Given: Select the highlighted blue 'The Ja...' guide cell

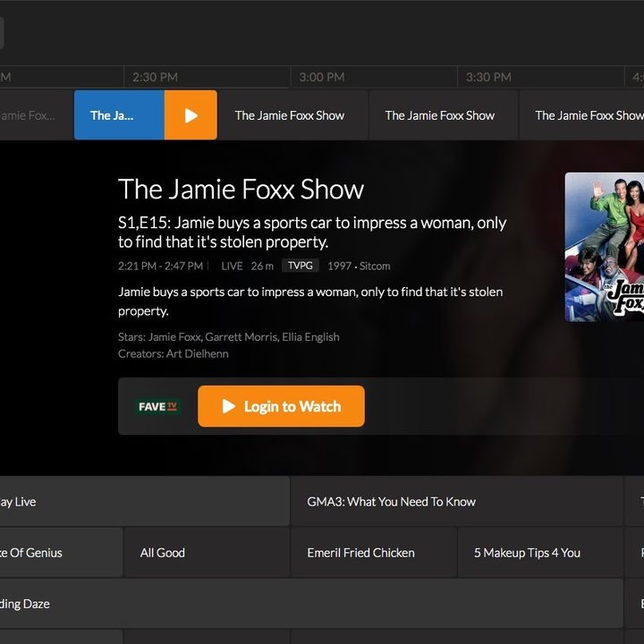Looking at the screenshot, I should [x=120, y=115].
